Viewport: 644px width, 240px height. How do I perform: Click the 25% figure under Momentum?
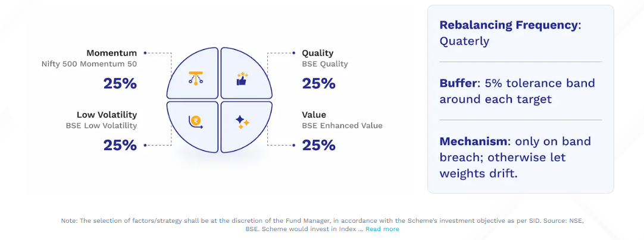pyautogui.click(x=120, y=83)
